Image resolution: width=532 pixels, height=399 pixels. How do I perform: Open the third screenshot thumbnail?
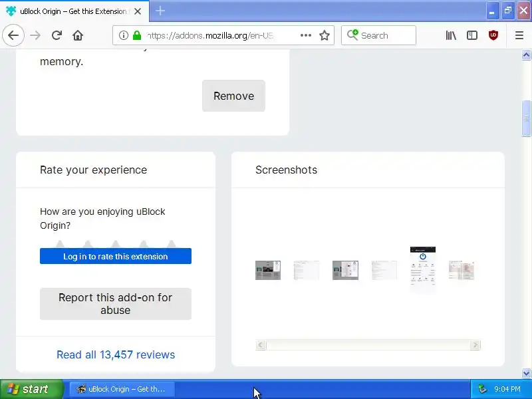[345, 270]
